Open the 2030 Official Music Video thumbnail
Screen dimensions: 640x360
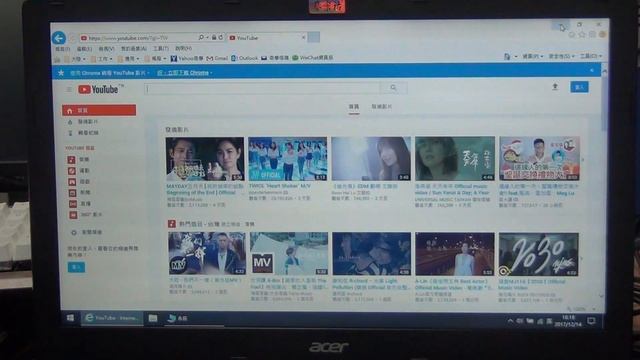[538, 254]
